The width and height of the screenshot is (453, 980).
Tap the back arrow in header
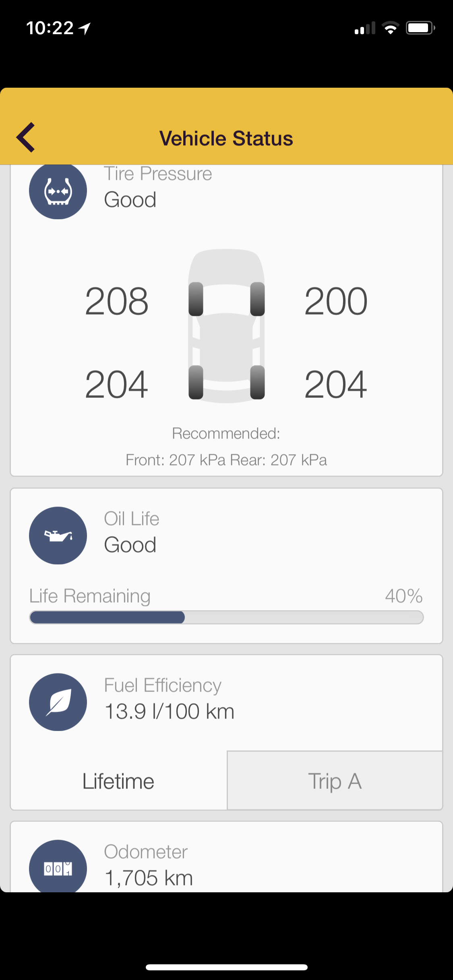click(x=26, y=138)
